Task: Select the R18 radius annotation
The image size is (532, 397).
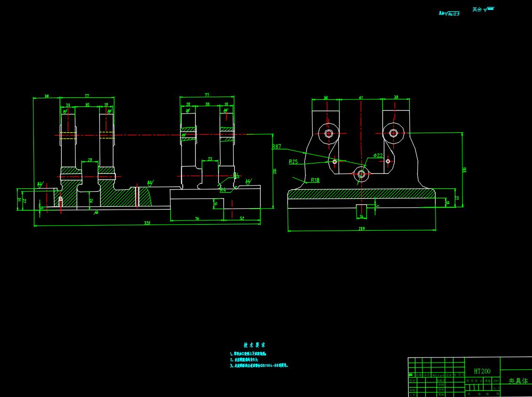Action: 315,180
